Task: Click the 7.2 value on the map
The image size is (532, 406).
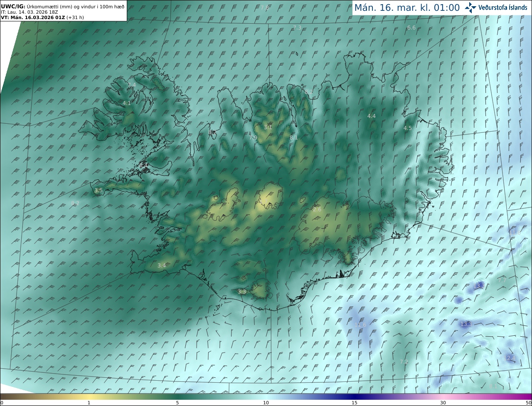Action: pos(404,362)
